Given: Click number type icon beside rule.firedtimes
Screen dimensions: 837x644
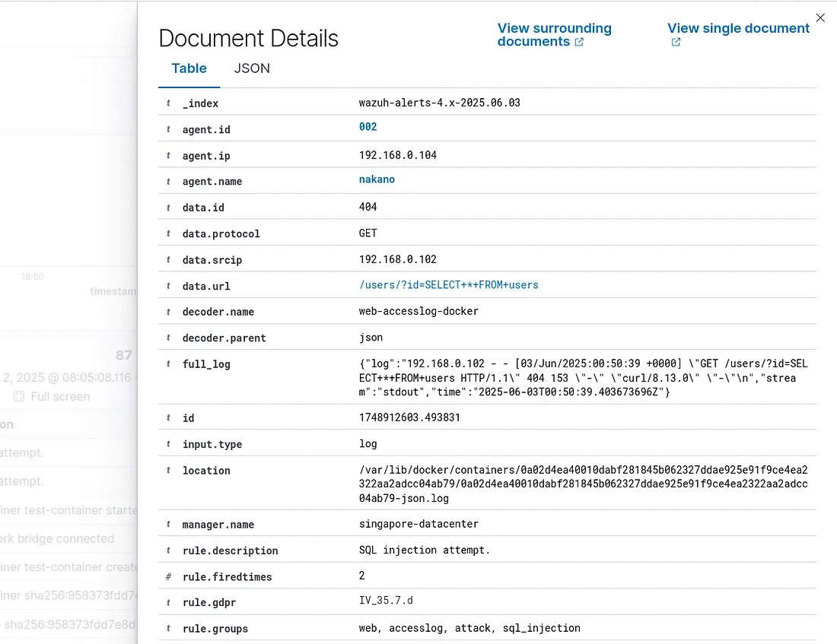Looking at the screenshot, I should 168,576.
